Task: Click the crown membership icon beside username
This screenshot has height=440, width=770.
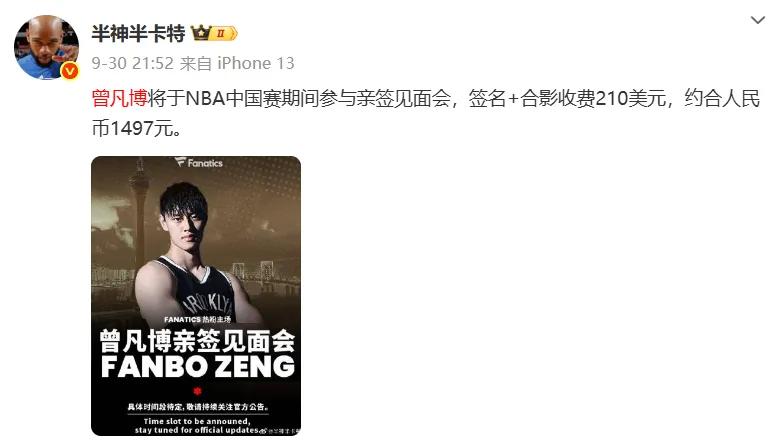Action: pyautogui.click(x=201, y=33)
